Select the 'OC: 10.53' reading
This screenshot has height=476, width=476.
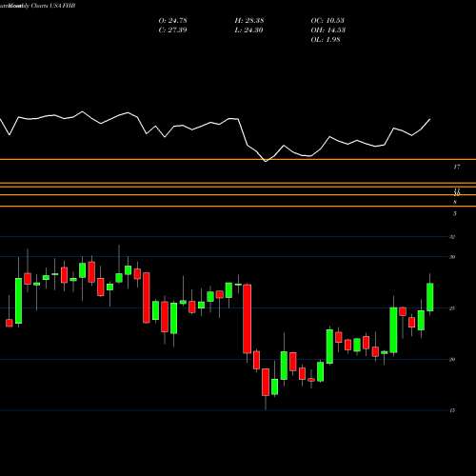pyautogui.click(x=327, y=21)
